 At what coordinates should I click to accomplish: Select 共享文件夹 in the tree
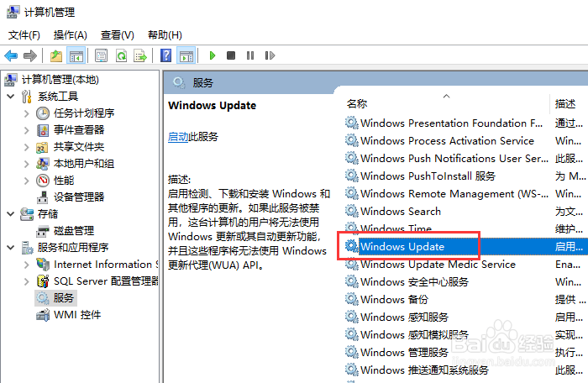[x=79, y=147]
